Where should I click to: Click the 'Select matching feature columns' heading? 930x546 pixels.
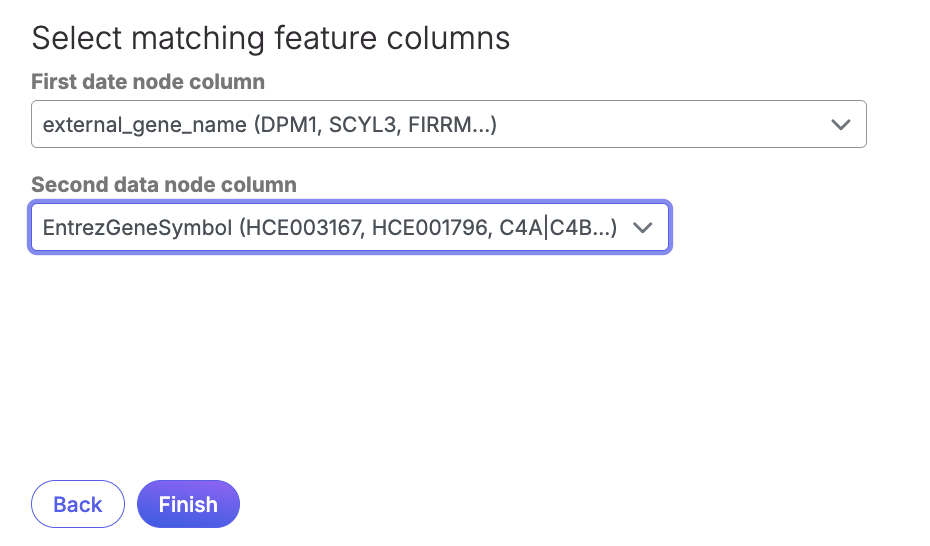(271, 38)
